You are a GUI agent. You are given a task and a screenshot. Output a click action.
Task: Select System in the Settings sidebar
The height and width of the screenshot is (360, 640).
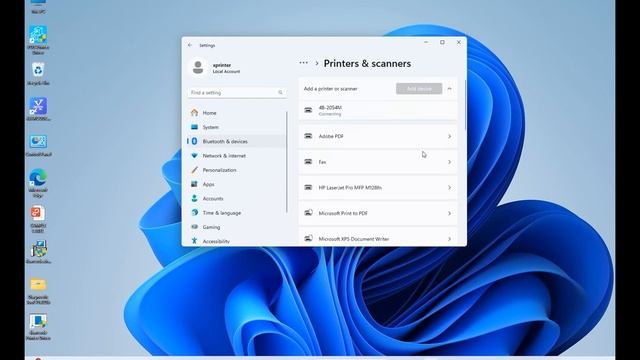(237, 127)
